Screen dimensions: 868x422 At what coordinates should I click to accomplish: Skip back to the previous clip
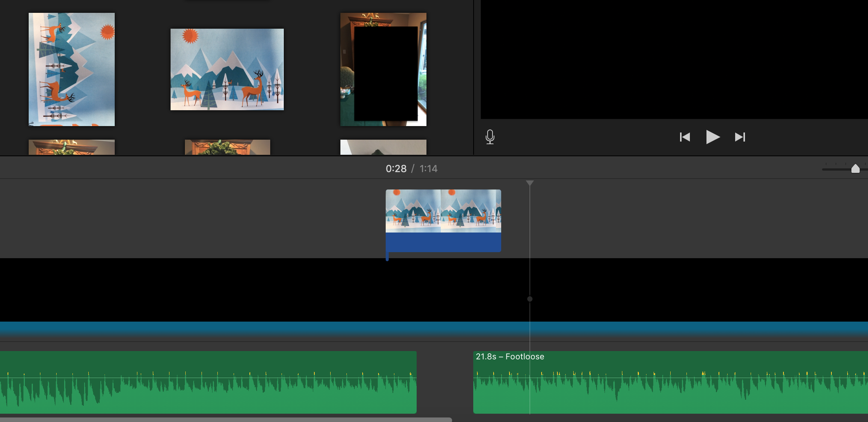tap(685, 137)
